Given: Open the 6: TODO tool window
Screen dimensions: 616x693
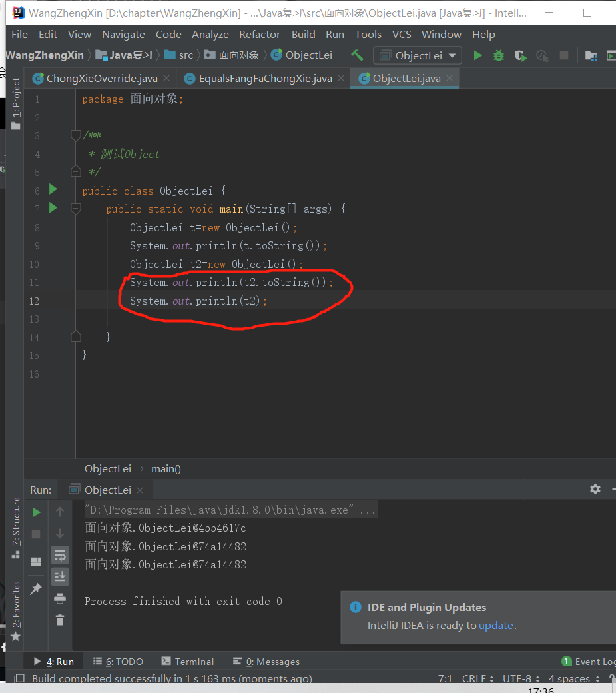Looking at the screenshot, I should click(119, 662).
